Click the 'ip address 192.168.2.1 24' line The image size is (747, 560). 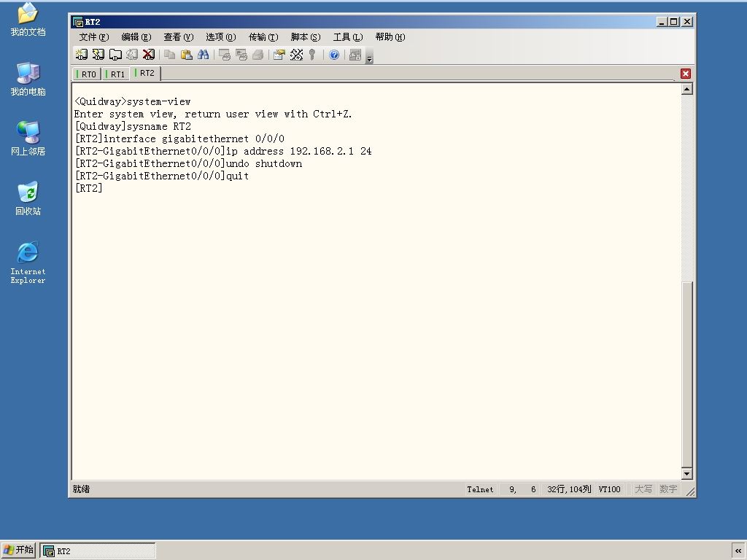[223, 151]
